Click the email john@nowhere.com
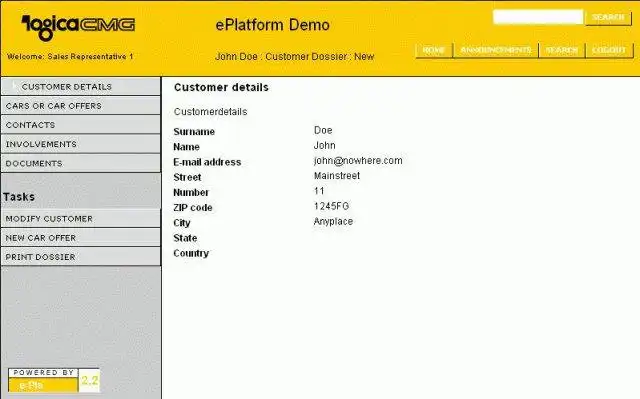 358,161
